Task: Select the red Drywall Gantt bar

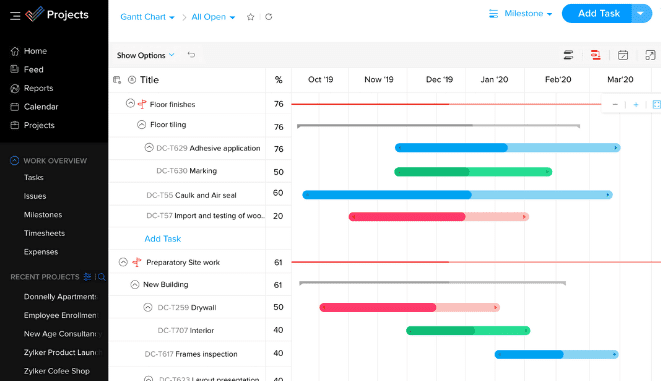Action: point(410,308)
